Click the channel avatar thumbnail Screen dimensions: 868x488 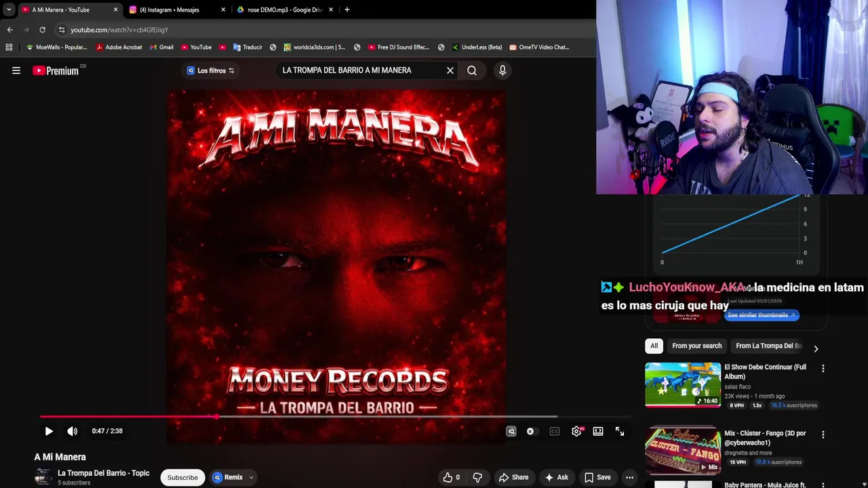(x=43, y=477)
